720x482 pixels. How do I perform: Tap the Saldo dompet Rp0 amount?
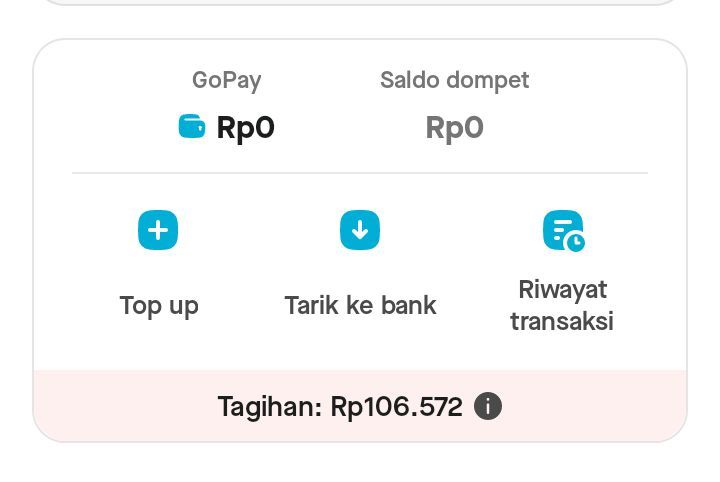click(x=455, y=127)
